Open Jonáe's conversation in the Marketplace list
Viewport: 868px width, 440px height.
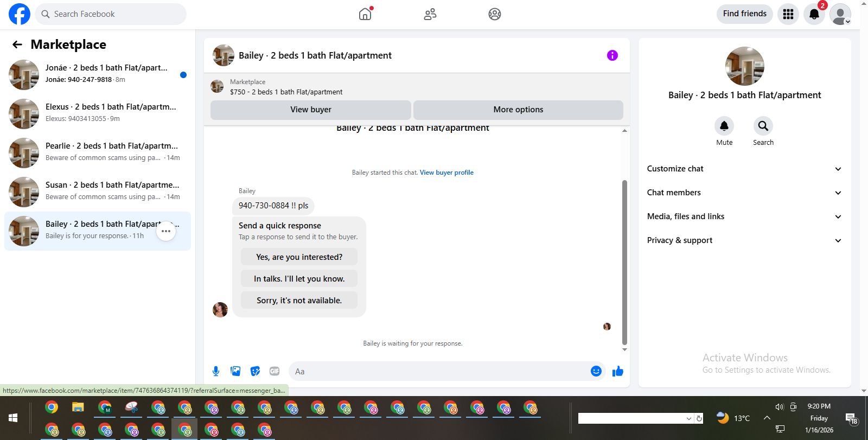click(x=98, y=75)
